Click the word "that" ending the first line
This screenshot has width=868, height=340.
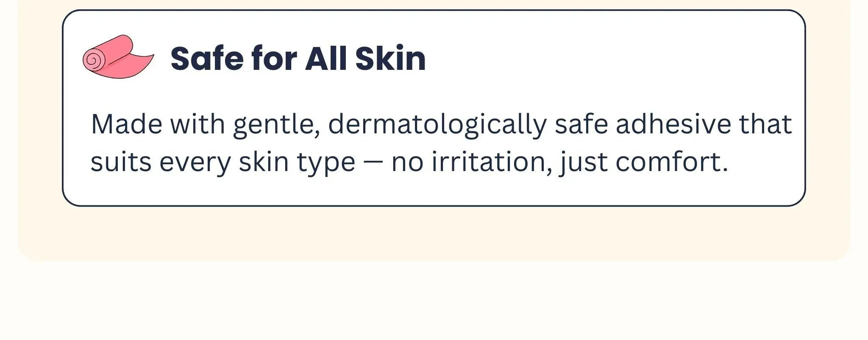765,124
